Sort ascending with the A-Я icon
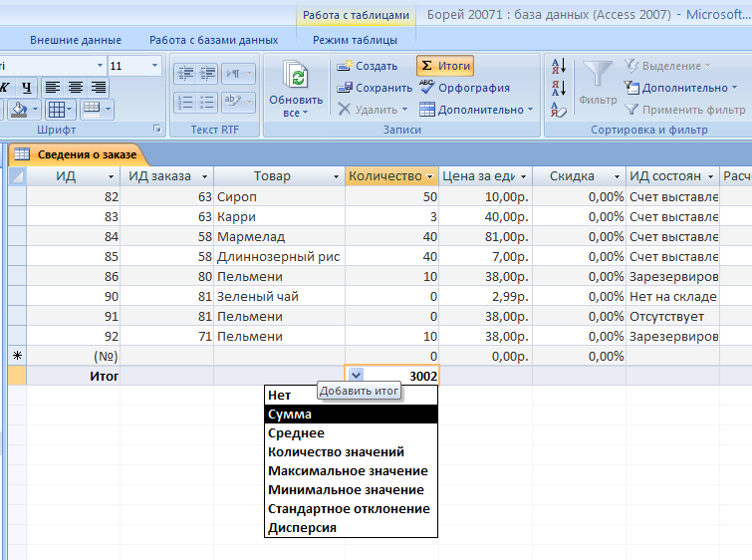Image resolution: width=752 pixels, height=560 pixels. pos(558,66)
